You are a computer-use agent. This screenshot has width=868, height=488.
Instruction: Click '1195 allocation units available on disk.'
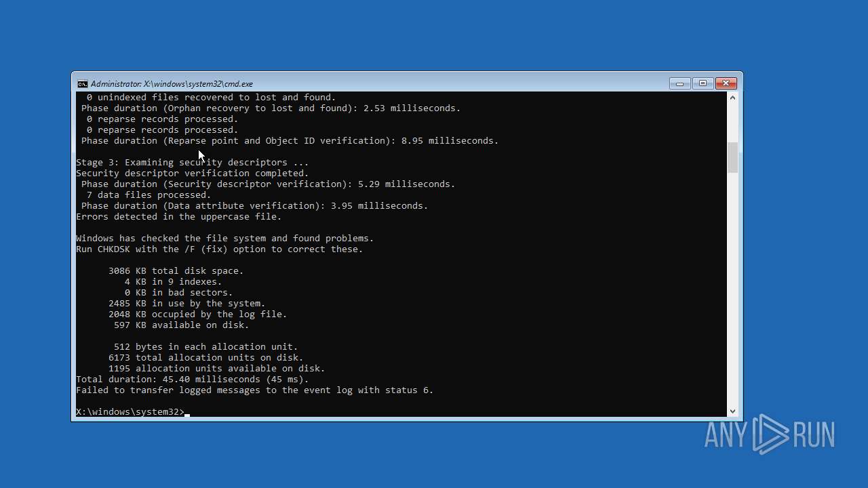[x=217, y=369]
